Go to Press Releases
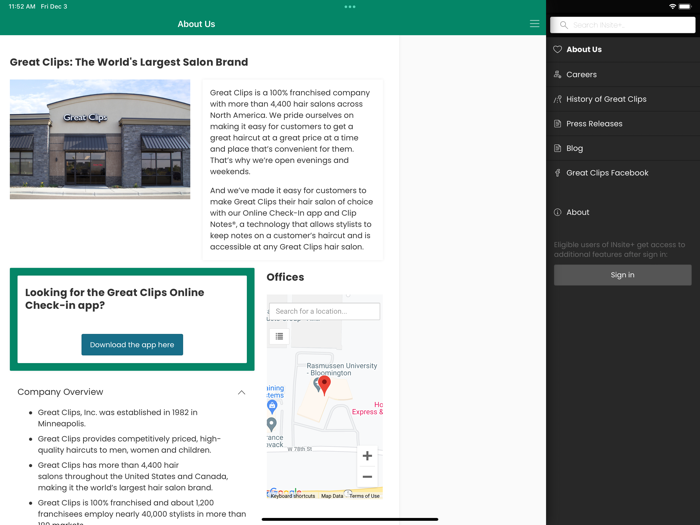 point(623,124)
